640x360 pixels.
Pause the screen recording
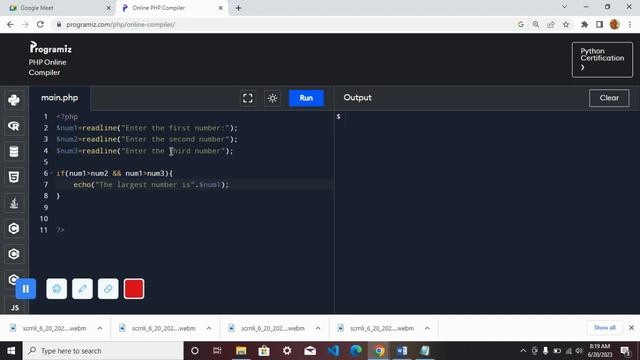click(x=26, y=289)
